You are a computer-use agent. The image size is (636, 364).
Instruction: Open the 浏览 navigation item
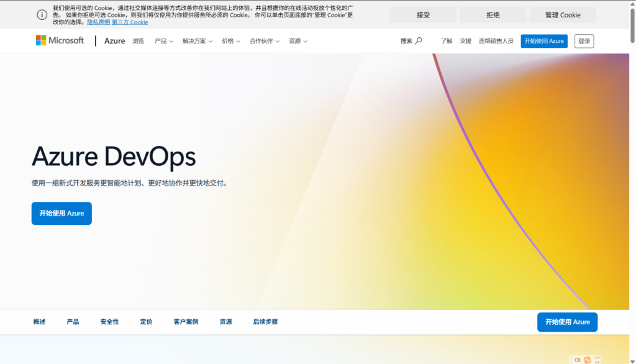point(138,41)
